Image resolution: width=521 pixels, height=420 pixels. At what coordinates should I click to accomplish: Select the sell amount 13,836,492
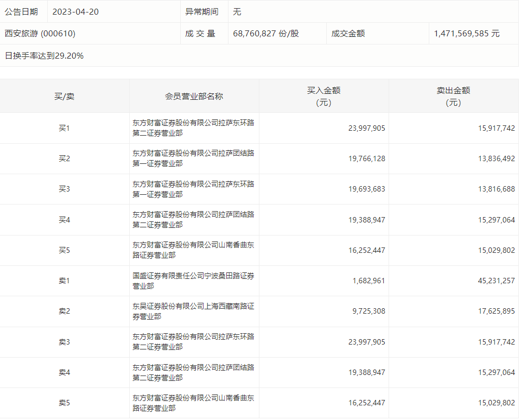497,159
